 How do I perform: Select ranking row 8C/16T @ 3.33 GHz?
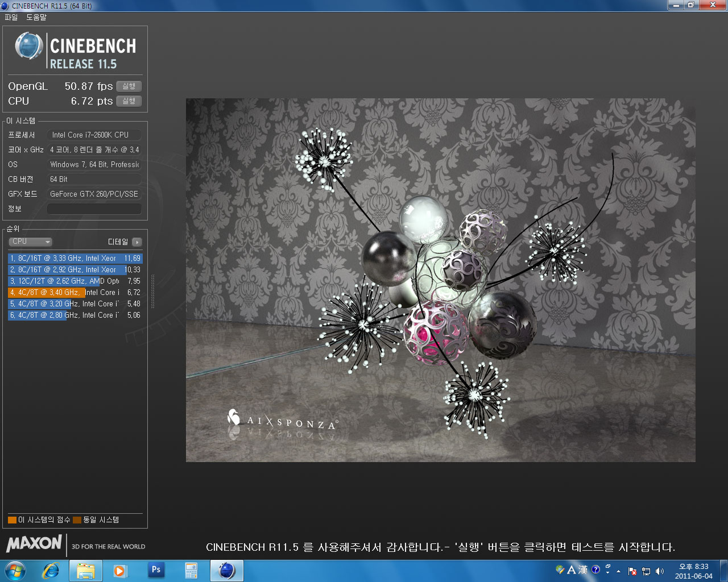click(75, 258)
